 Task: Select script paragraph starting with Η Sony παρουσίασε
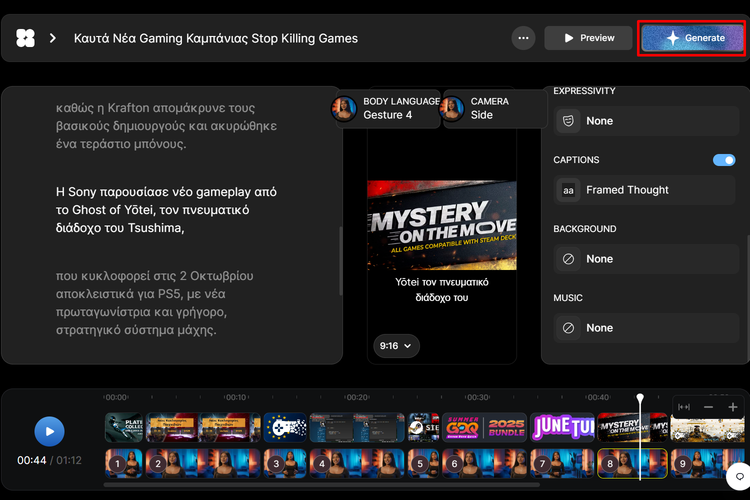point(166,210)
